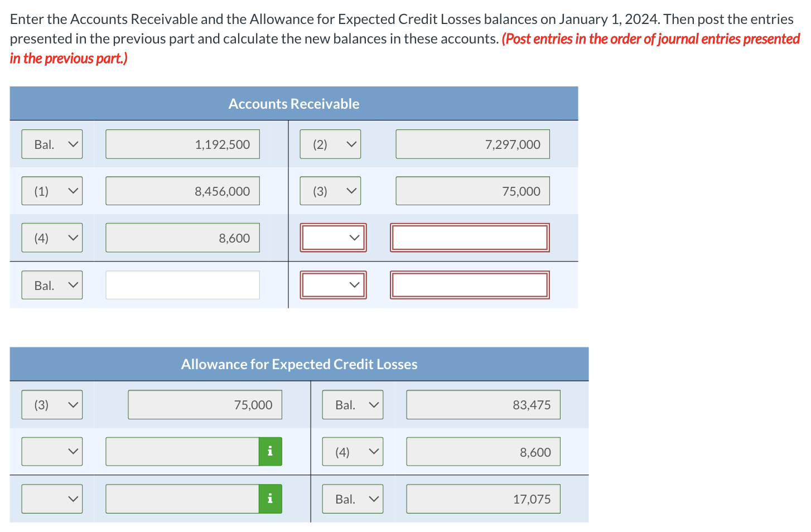The image size is (811, 532).
Task: Open the top Bal. dropdown in Accounts Receivable
Action: point(52,144)
